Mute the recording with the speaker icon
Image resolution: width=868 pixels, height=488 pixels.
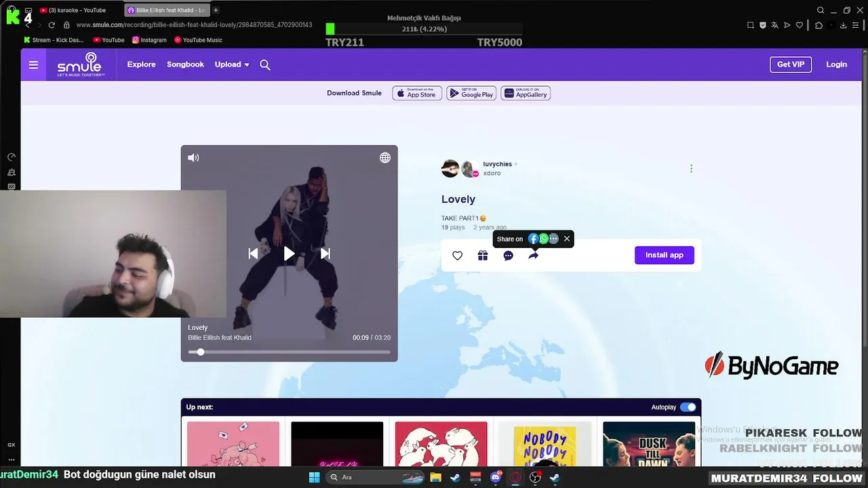pyautogui.click(x=193, y=158)
